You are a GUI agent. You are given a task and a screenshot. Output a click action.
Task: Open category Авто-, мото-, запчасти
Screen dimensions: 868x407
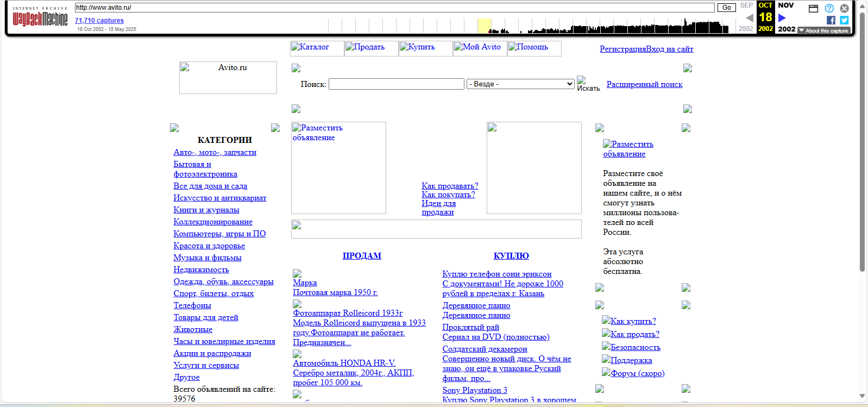215,153
